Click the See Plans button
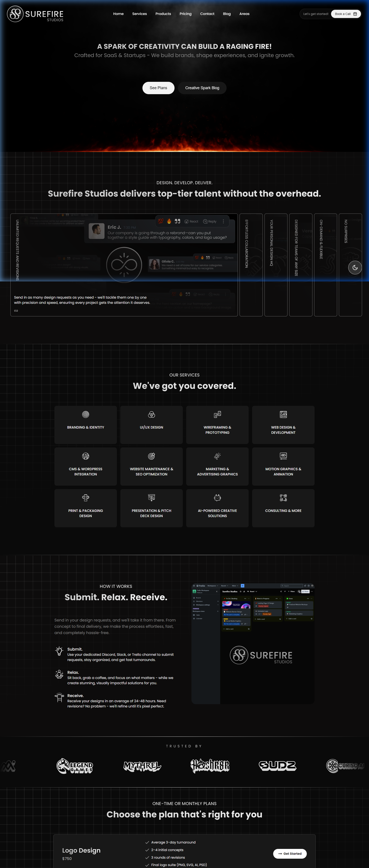This screenshot has width=369, height=868. pos(158,88)
